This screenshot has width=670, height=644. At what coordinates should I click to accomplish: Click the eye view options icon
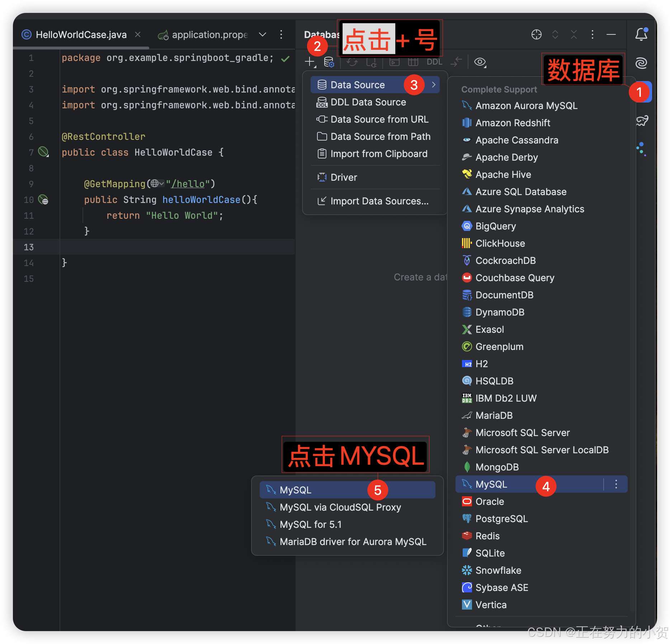(480, 62)
